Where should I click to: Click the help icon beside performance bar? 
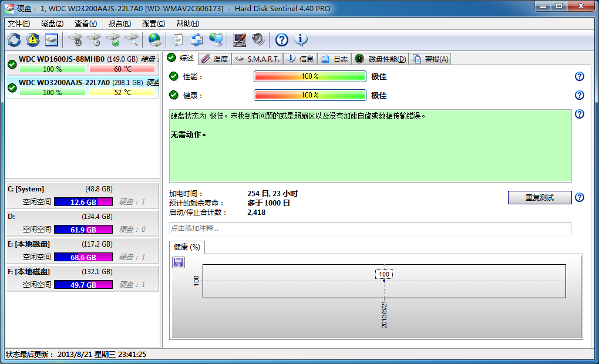(x=580, y=76)
